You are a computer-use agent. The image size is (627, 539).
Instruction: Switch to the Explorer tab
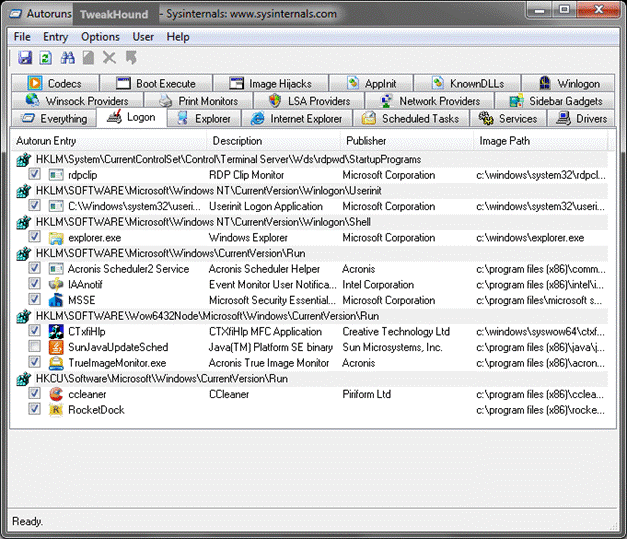(204, 119)
